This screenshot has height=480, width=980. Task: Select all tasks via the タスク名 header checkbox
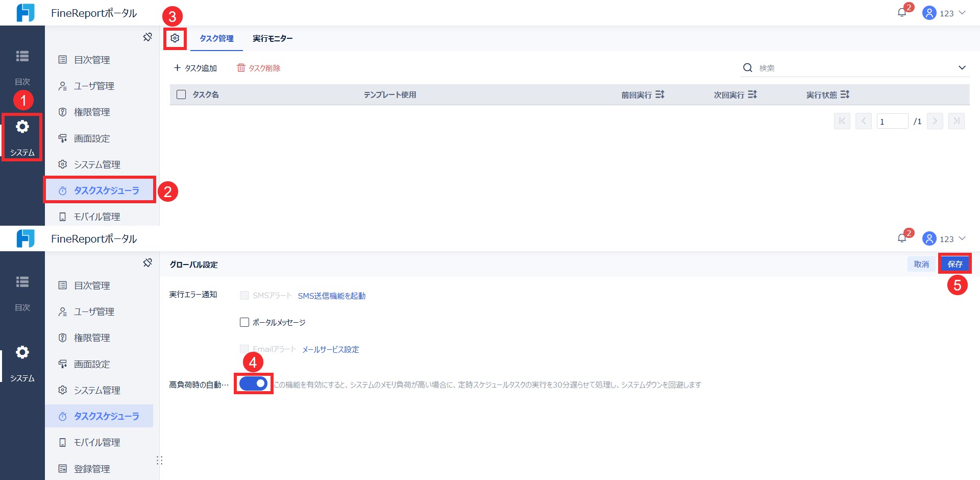point(181,94)
